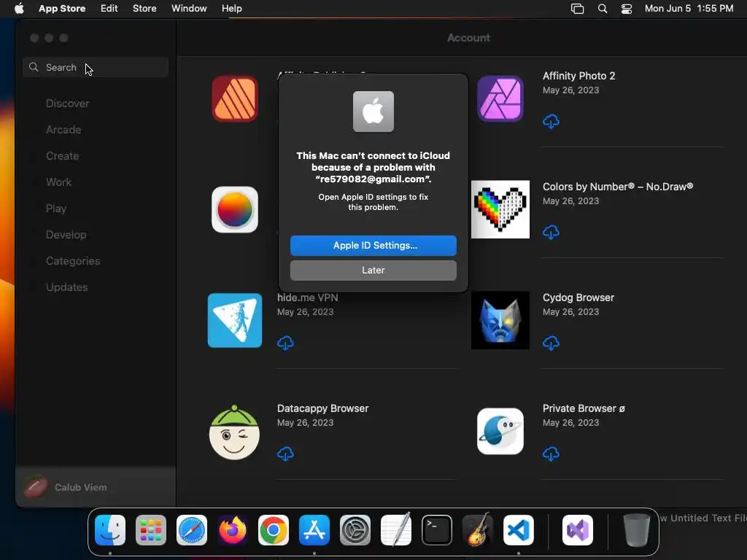Download Cydog Browser from iCloud
The width and height of the screenshot is (747, 560).
[551, 343]
